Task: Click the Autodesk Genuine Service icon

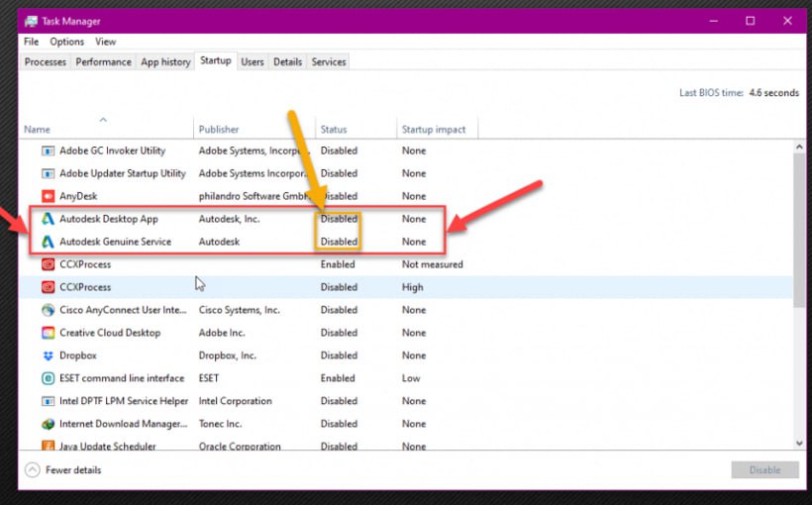Action: tap(48, 242)
